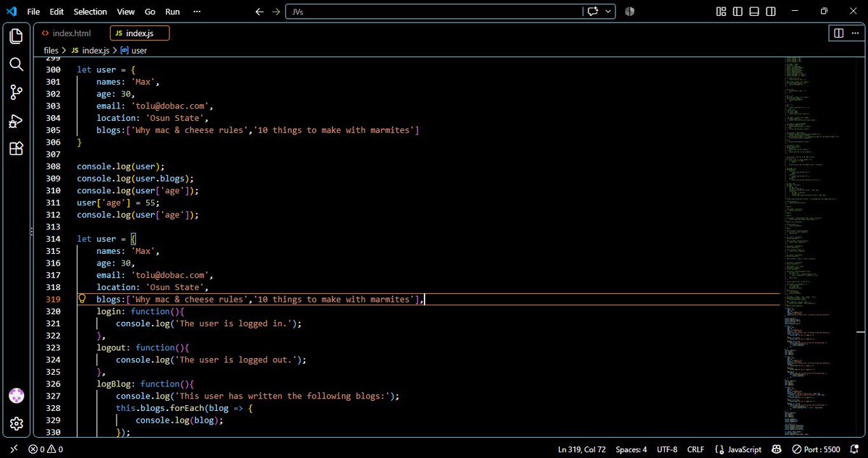Open the remote window indicator in status bar
The width and height of the screenshot is (868, 458).
point(13,449)
